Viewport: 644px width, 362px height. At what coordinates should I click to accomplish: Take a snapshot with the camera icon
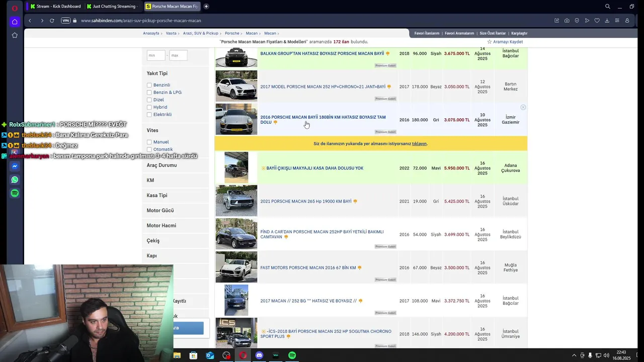[567, 21]
